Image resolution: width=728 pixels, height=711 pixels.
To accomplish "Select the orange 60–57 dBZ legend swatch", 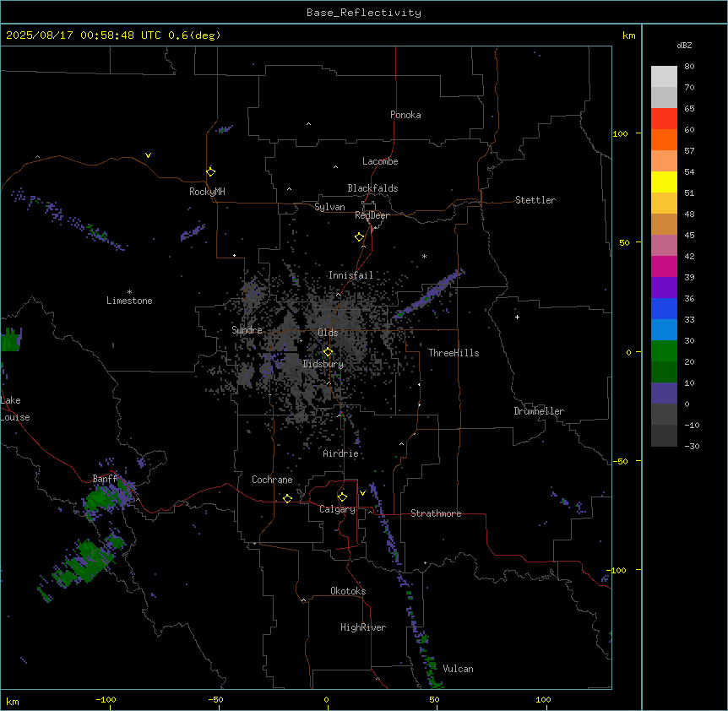I will click(x=664, y=139).
